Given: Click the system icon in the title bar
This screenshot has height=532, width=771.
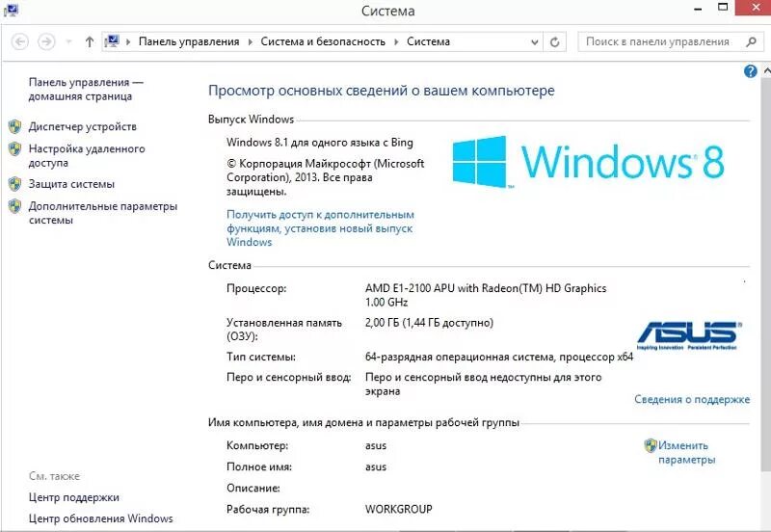Looking at the screenshot, I should click(x=11, y=10).
